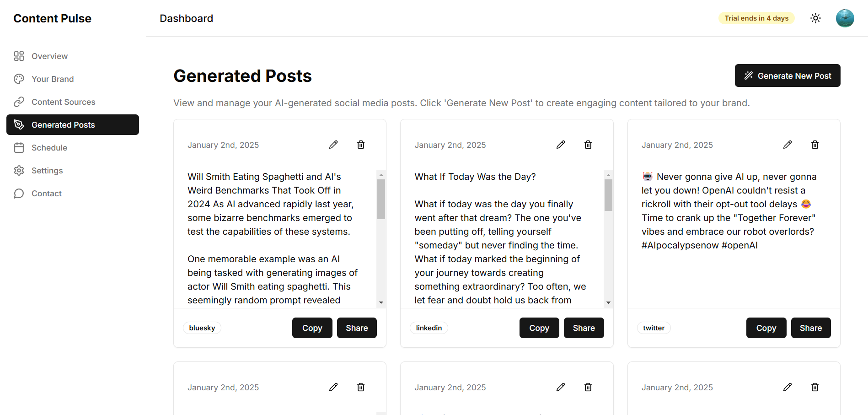Click the Content Sources link icon
This screenshot has width=868, height=415.
coord(19,102)
